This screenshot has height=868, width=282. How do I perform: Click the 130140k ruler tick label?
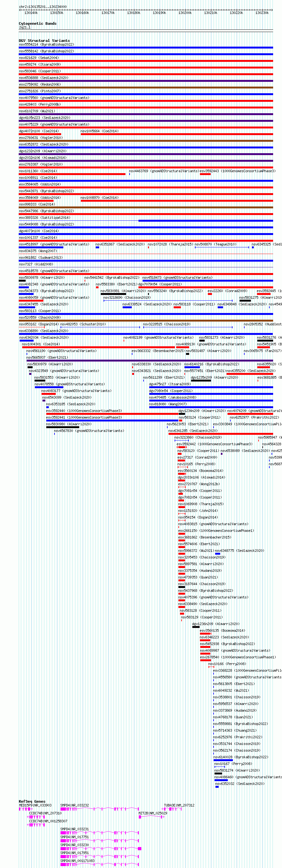[31, 13]
